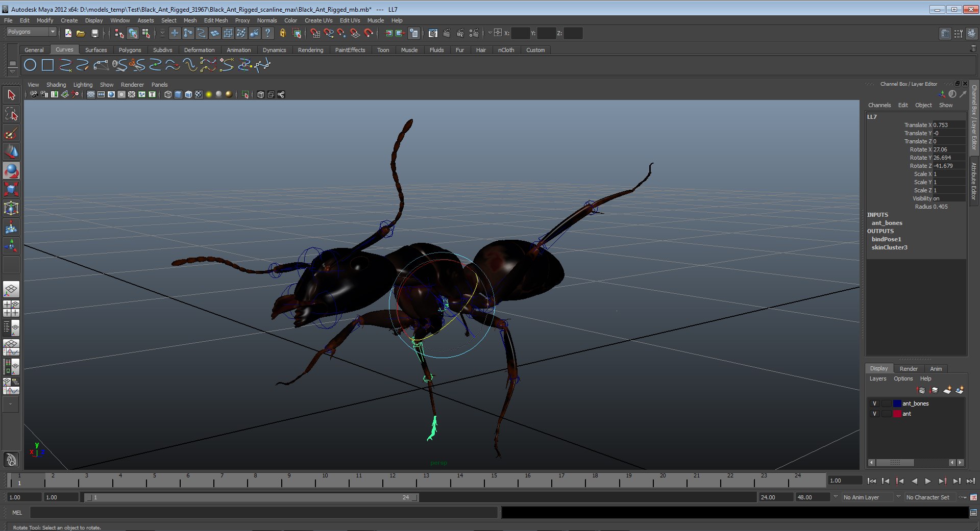Select the scissors Cut Curve shelf tool
Image resolution: width=980 pixels, height=531 pixels.
tap(137, 65)
